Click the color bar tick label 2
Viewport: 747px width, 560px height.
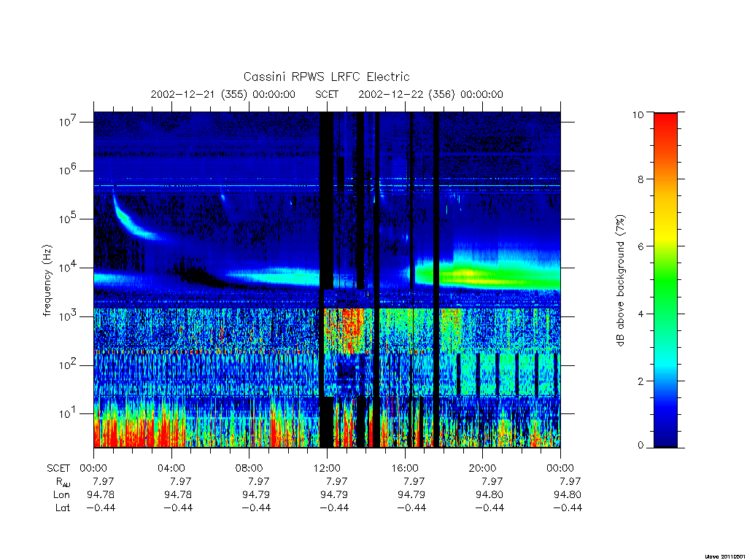click(x=640, y=381)
